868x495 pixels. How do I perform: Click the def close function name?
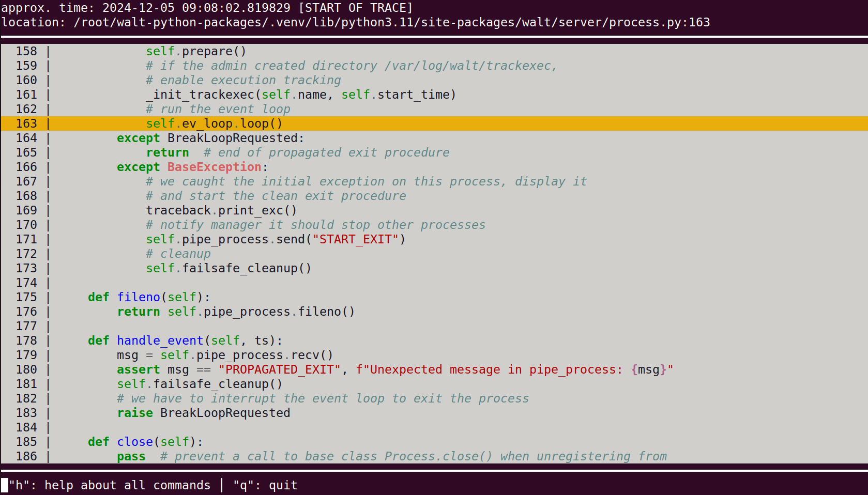(x=135, y=442)
